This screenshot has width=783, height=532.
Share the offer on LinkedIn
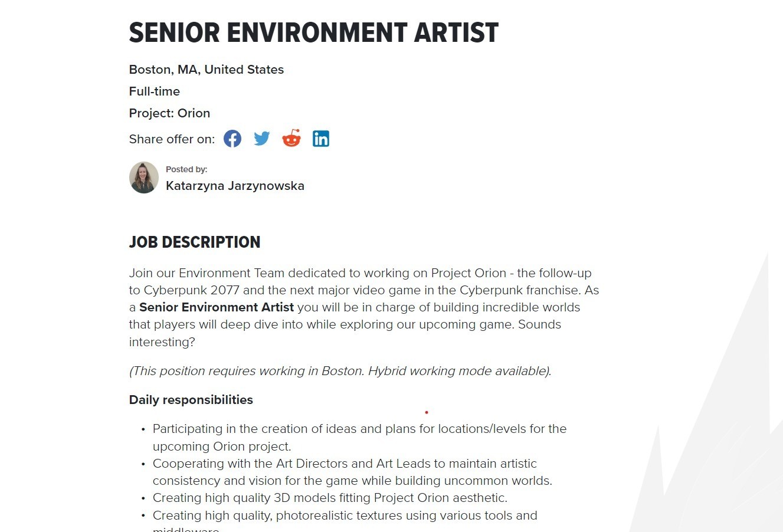coord(321,139)
